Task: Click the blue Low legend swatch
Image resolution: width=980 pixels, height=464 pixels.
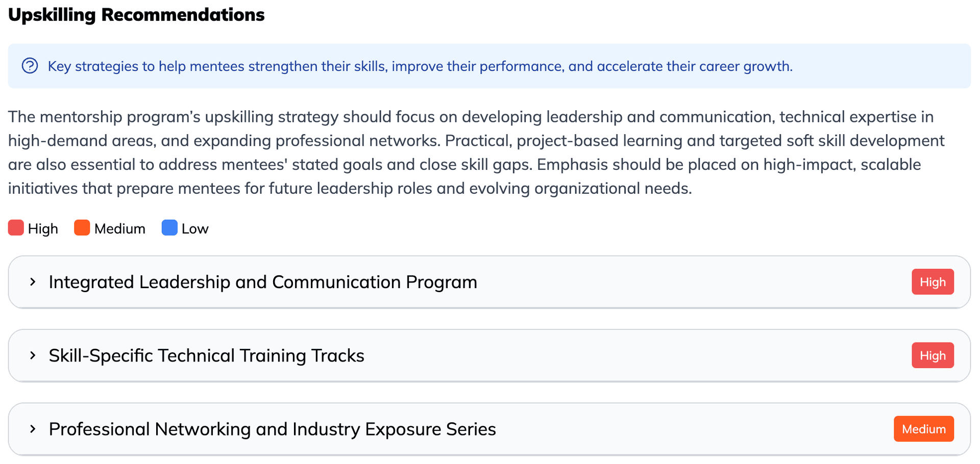Action: tap(169, 228)
